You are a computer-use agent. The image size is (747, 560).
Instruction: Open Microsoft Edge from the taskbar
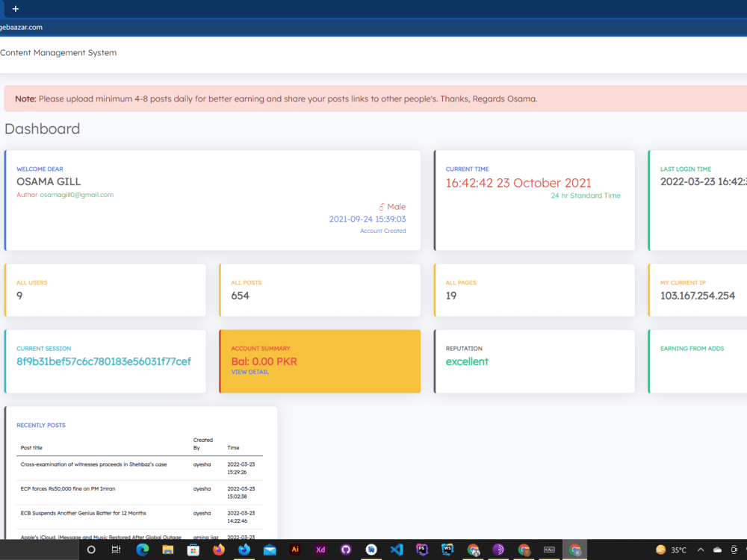click(142, 550)
